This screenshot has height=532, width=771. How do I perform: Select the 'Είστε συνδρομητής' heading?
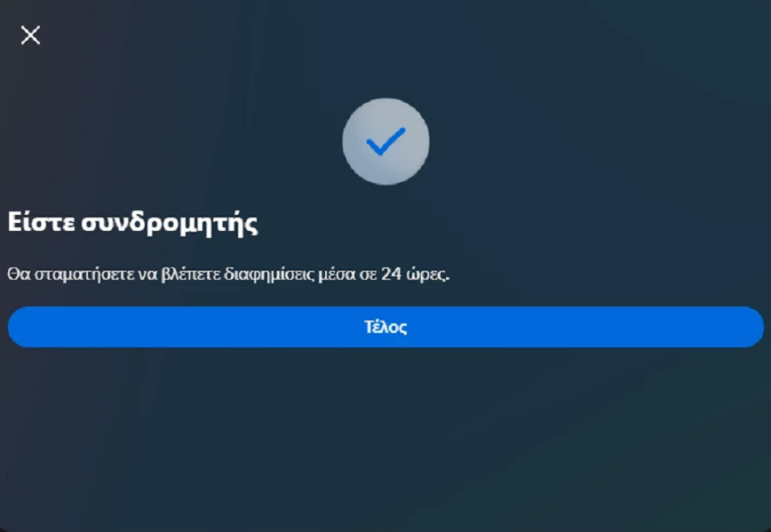[132, 223]
